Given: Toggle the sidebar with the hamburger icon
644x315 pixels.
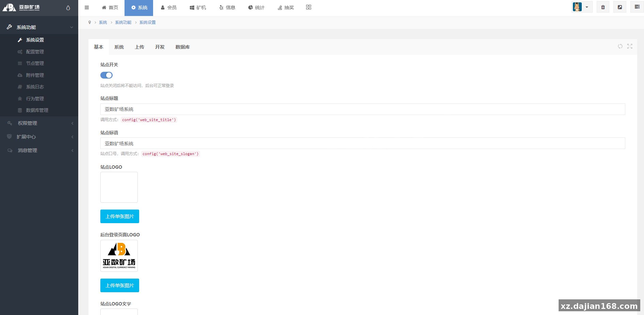Looking at the screenshot, I should (87, 7).
